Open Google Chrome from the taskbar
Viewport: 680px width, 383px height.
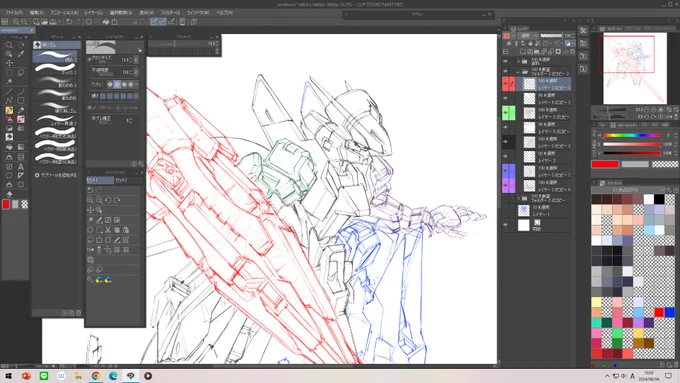[96, 376]
